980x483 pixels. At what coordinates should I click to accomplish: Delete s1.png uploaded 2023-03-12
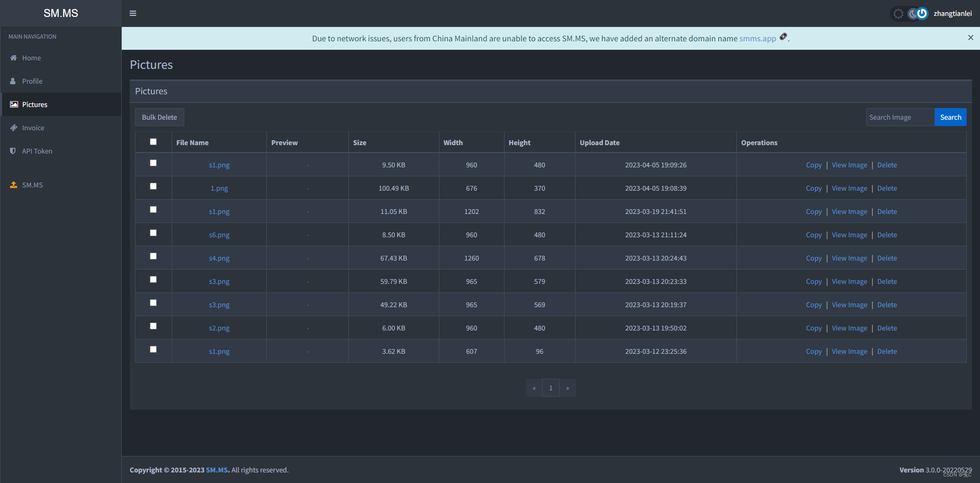pos(887,352)
